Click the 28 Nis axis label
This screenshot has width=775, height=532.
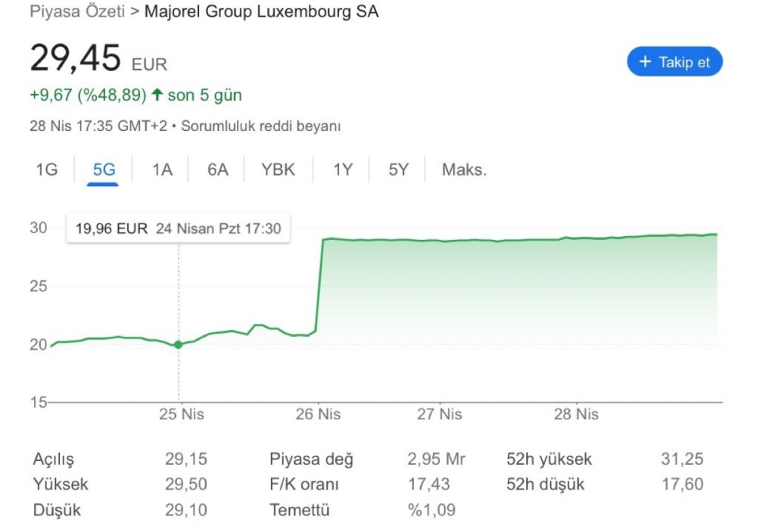pos(576,414)
